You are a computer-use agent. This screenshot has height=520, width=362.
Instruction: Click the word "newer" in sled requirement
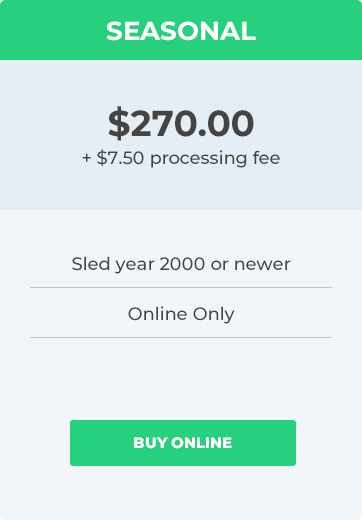click(262, 265)
